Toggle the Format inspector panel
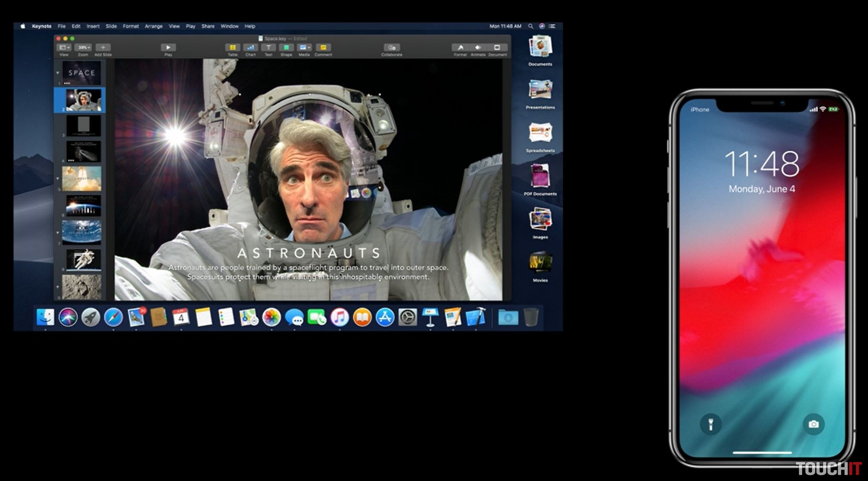The width and height of the screenshot is (868, 481). click(x=460, y=48)
